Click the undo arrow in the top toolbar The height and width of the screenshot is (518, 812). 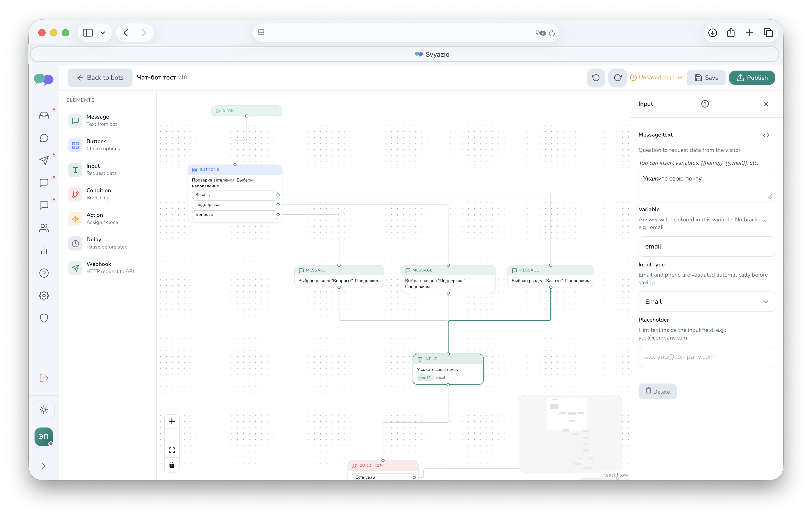pos(596,77)
